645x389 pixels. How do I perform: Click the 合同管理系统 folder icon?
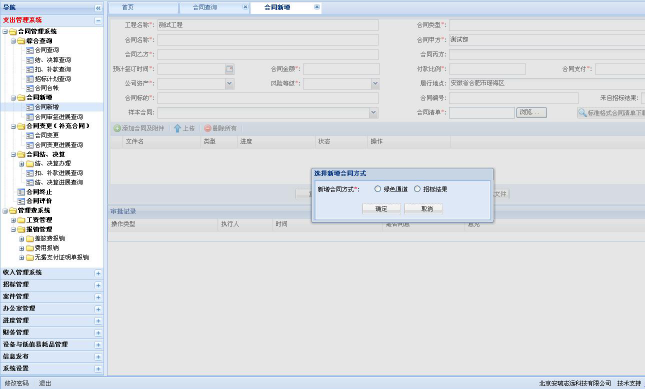[13, 32]
